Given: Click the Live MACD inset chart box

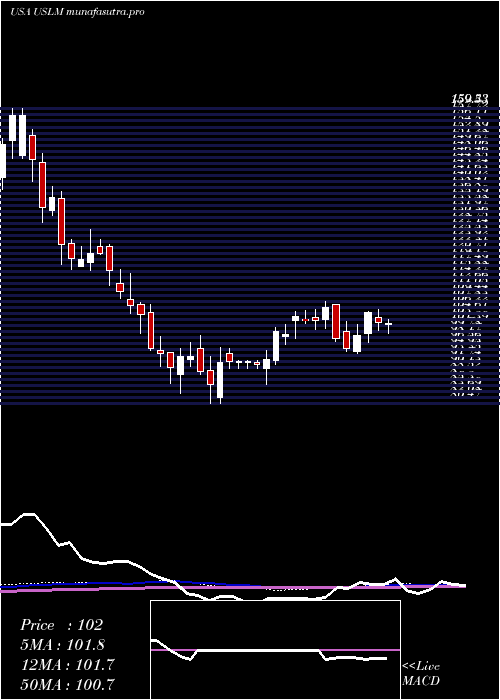Looking at the screenshot, I should [x=275, y=650].
